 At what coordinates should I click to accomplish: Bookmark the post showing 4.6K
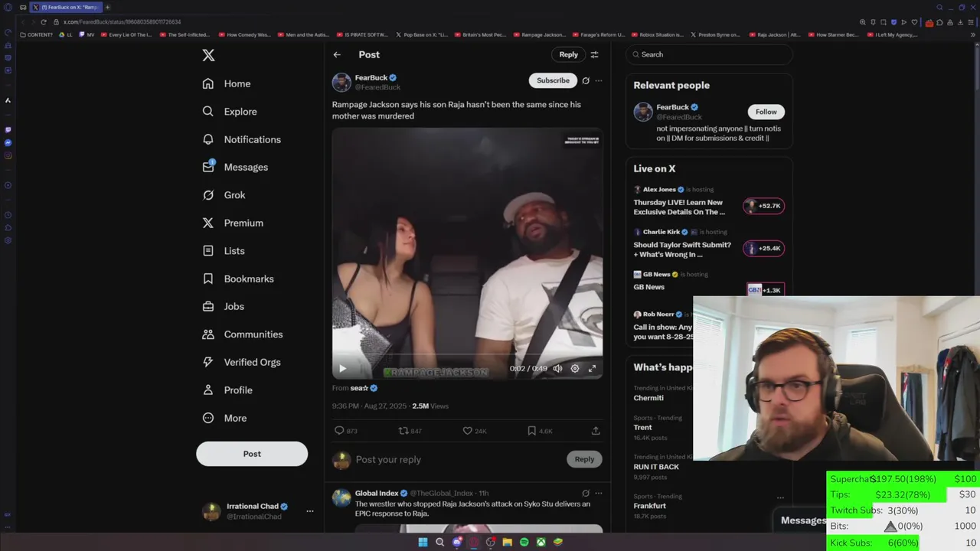531,431
